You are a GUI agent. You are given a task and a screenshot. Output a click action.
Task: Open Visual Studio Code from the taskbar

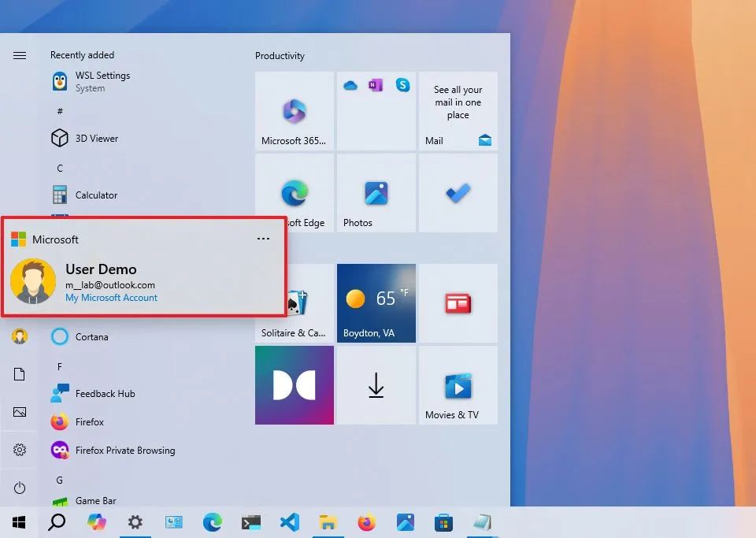290,522
